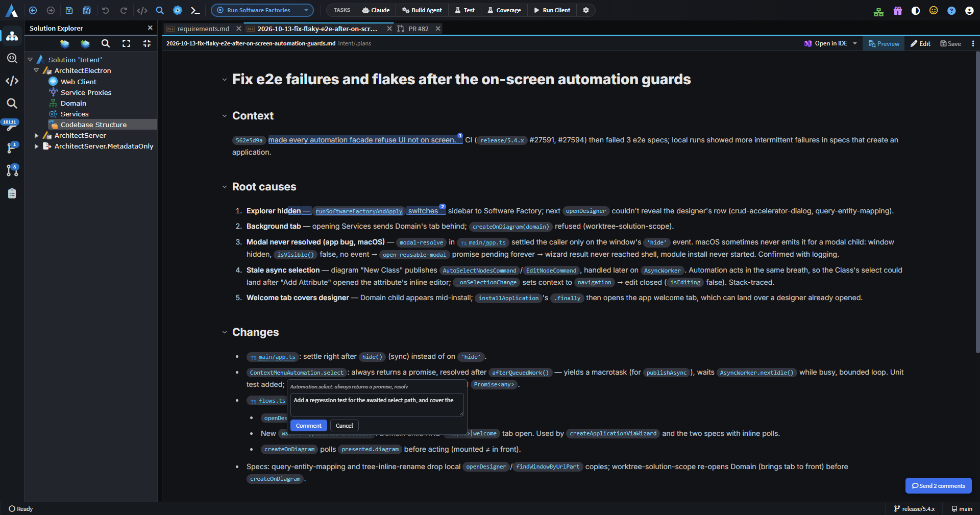980x515 pixels.
Task: Switch to the requirements.md tab
Action: point(203,29)
